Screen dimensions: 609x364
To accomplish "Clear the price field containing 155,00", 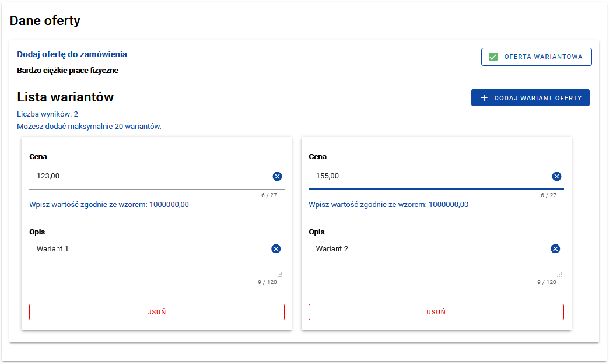I will pos(556,177).
